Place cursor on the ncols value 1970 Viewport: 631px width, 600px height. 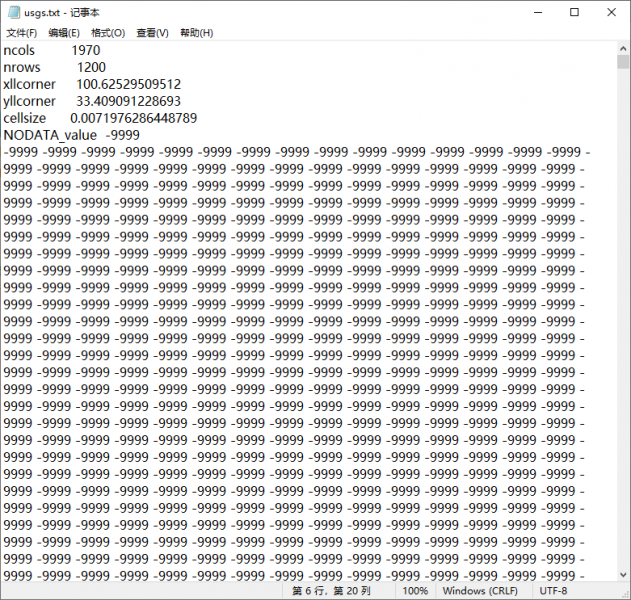[85, 50]
